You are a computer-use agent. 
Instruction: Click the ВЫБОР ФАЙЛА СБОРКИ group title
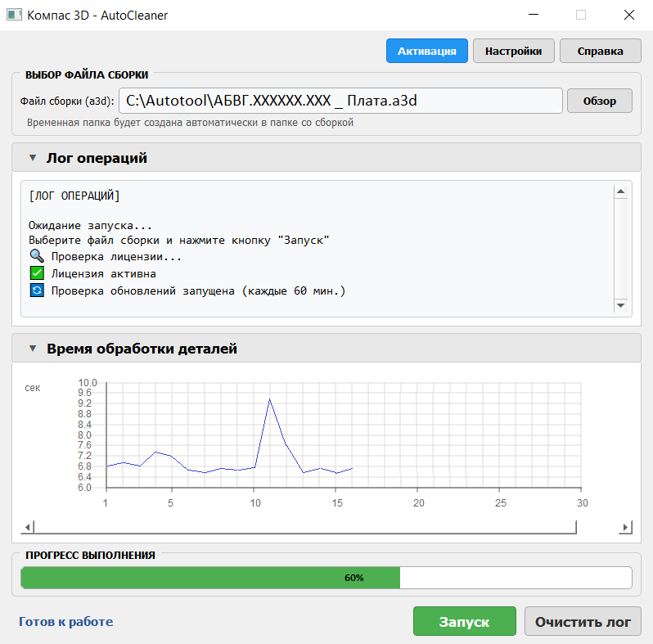87,75
